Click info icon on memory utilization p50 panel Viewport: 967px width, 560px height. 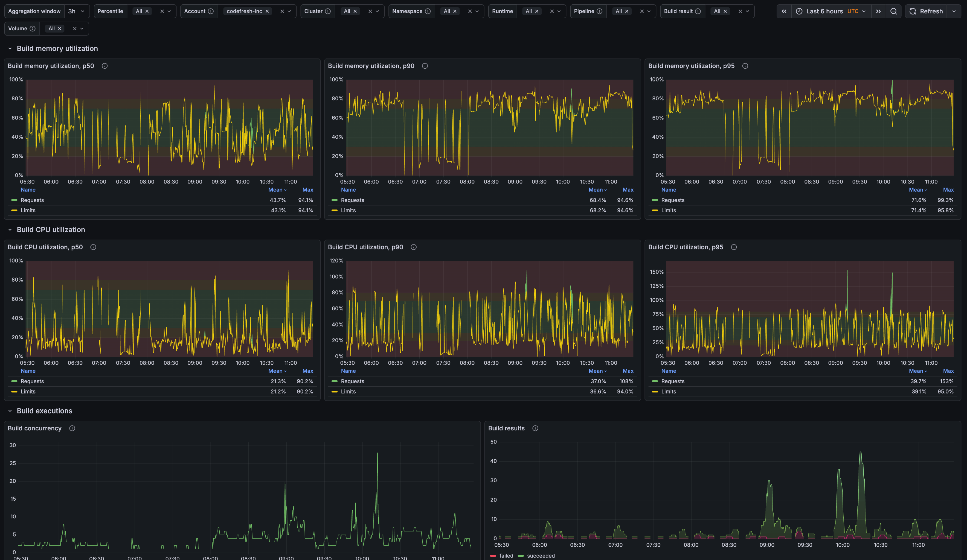coord(104,66)
